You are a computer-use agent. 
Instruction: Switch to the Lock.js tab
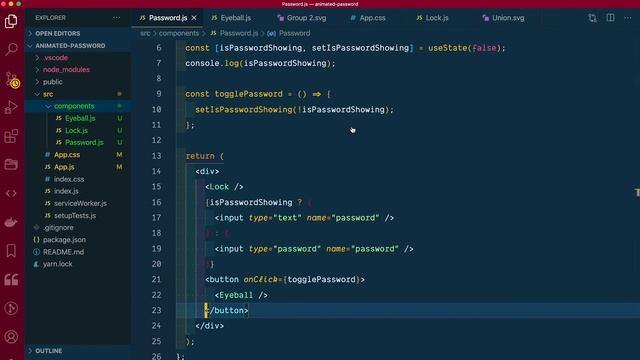point(433,18)
